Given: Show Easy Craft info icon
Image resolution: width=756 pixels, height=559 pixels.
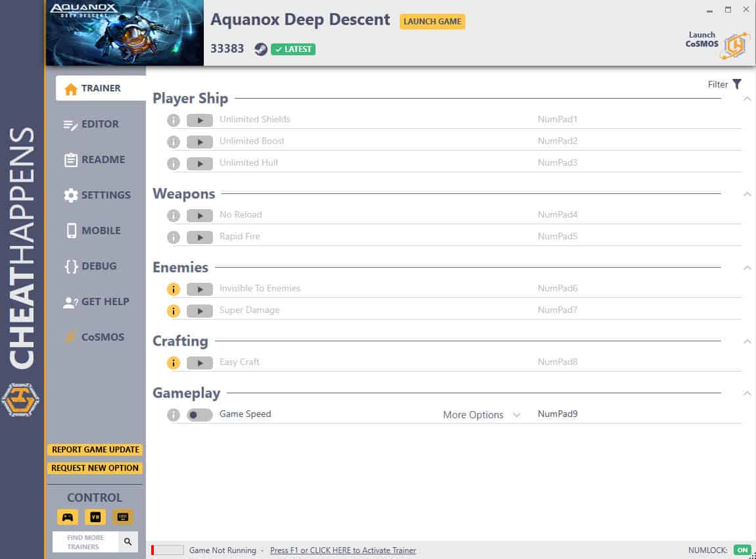Looking at the screenshot, I should (x=174, y=363).
